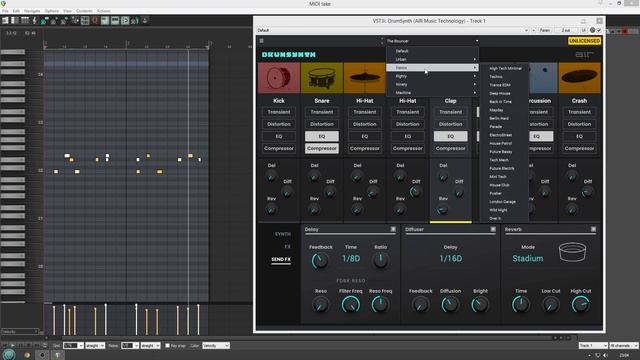The image size is (640, 360).
Task: Open the All channels dropdown
Action: tap(624, 346)
